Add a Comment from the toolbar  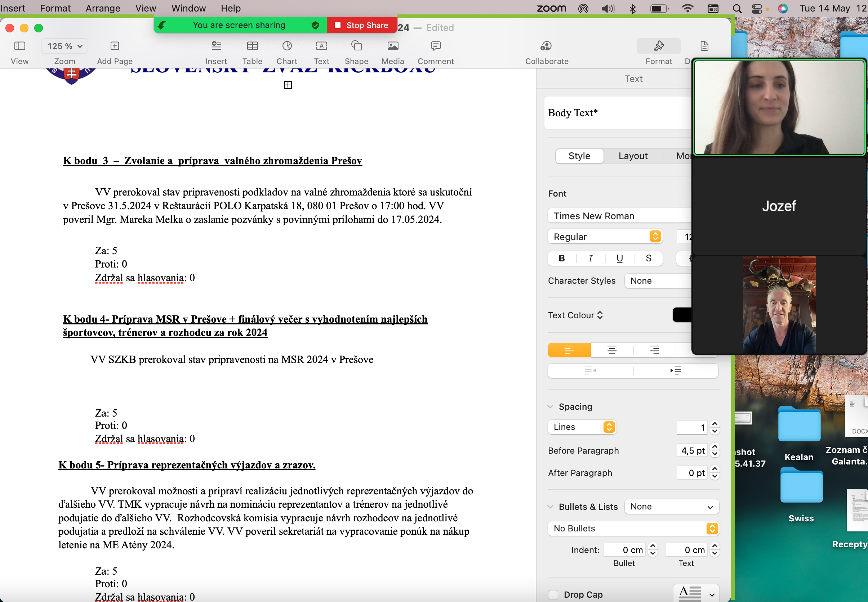pyautogui.click(x=436, y=46)
